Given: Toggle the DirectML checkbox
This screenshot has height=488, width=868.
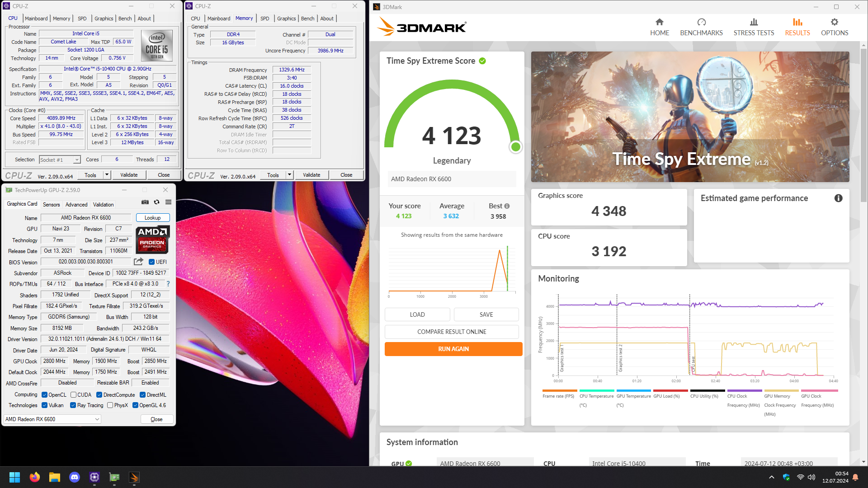Looking at the screenshot, I should coord(142,395).
